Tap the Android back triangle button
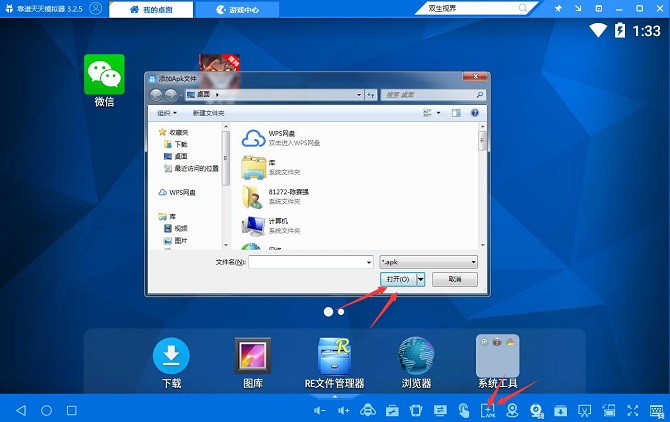Screen dimensions: 670x422 (x=21, y=410)
